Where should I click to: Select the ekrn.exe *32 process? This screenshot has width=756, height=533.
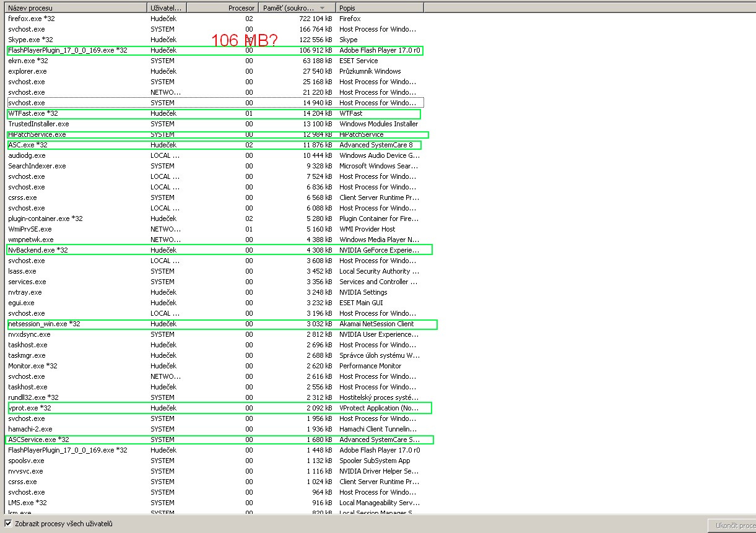tap(215, 61)
